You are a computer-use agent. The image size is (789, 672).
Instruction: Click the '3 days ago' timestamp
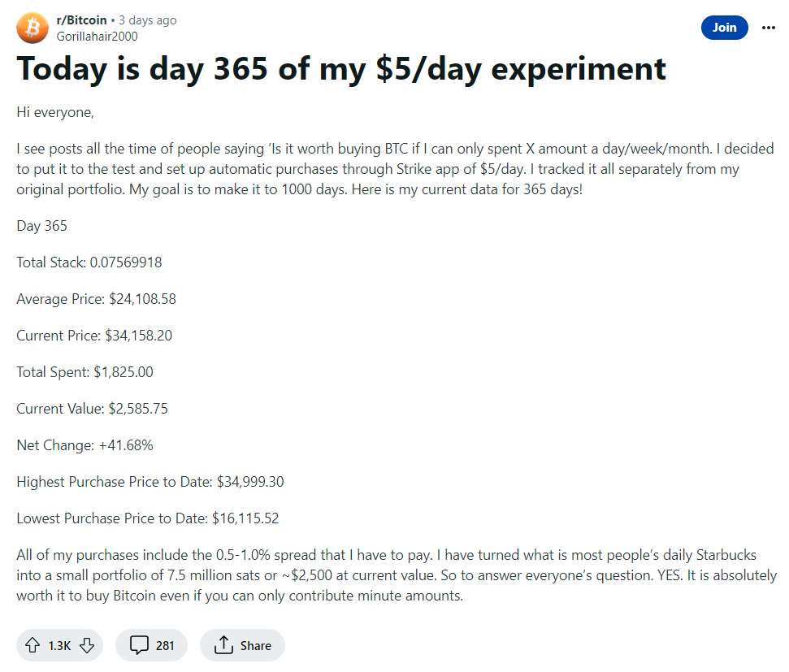point(147,20)
